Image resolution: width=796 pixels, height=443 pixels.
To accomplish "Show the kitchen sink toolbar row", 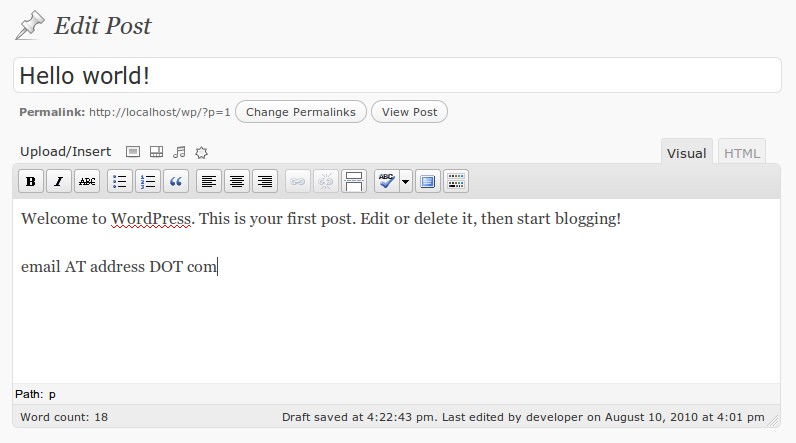I will pos(456,181).
